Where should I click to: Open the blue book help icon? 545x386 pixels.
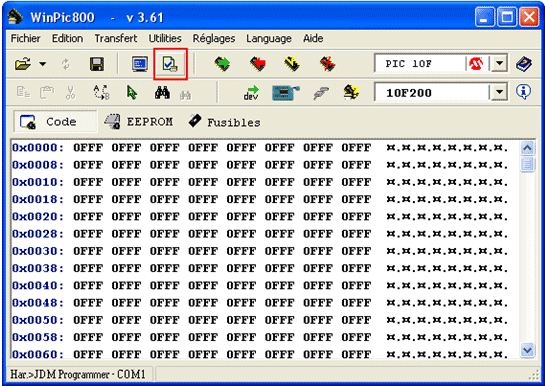pos(524,64)
